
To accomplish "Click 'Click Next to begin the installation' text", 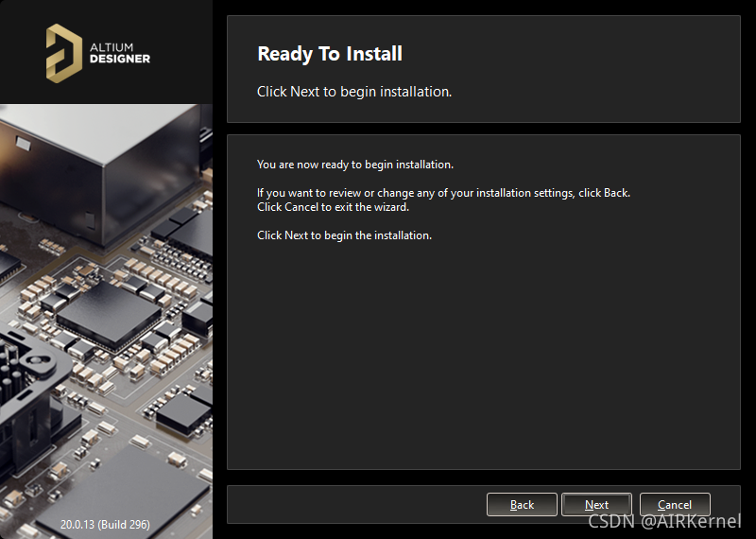I will pyautogui.click(x=344, y=235).
